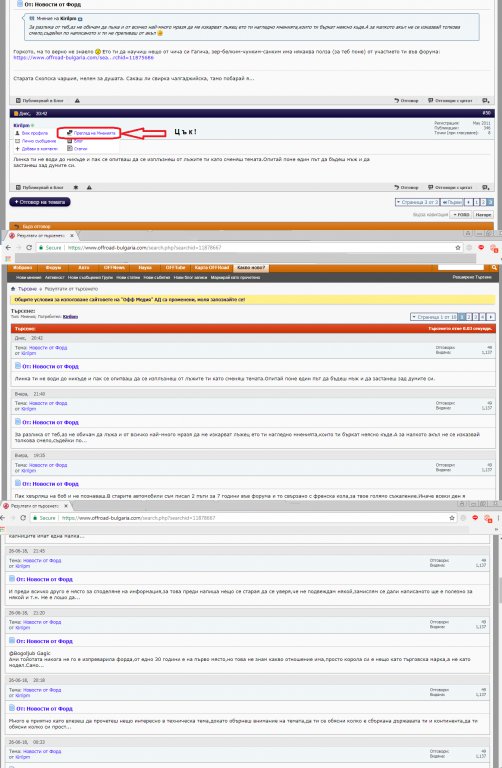Open 'Активност' in sub-navigation bar
The height and width of the screenshot is (768, 502).
point(54,277)
